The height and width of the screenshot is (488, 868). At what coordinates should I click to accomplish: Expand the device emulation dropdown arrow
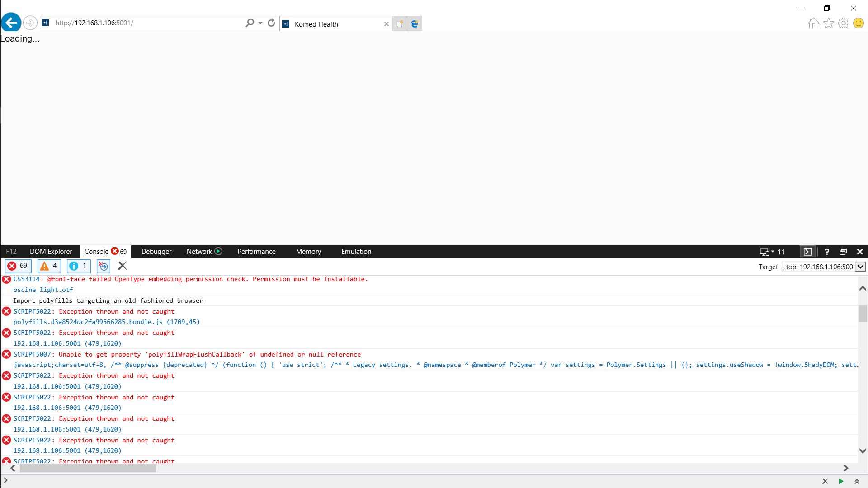(773, 252)
